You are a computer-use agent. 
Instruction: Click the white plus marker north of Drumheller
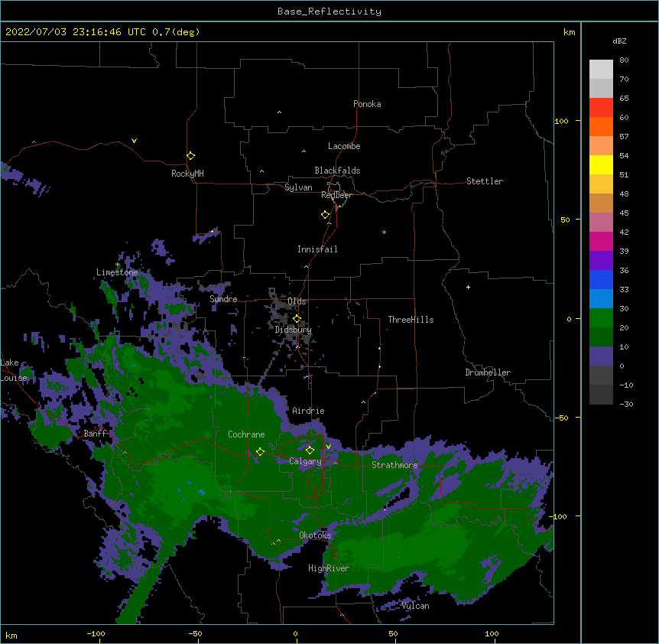(468, 287)
